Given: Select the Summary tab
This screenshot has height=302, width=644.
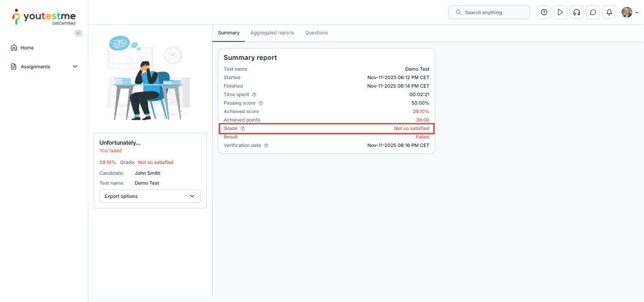Looking at the screenshot, I should coord(229,33).
